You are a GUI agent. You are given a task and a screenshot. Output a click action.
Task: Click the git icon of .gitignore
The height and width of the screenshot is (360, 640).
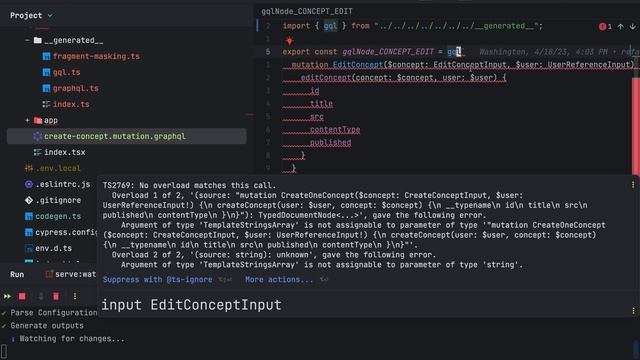click(x=29, y=200)
